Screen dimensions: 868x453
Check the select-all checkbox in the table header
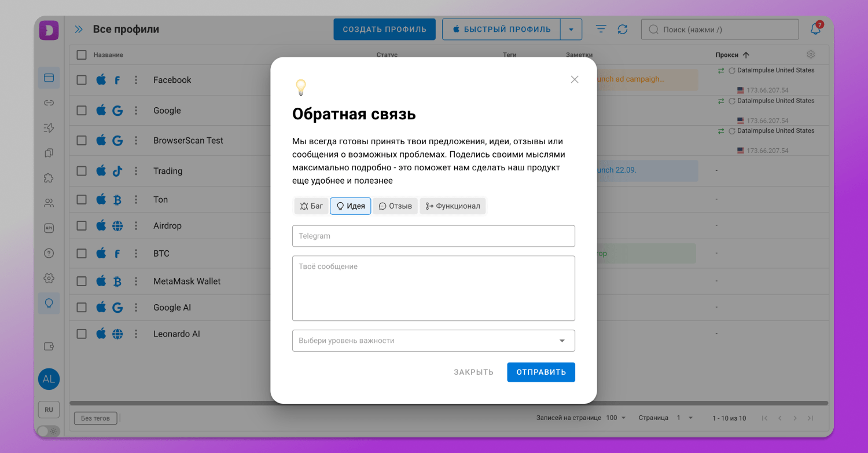[82, 54]
